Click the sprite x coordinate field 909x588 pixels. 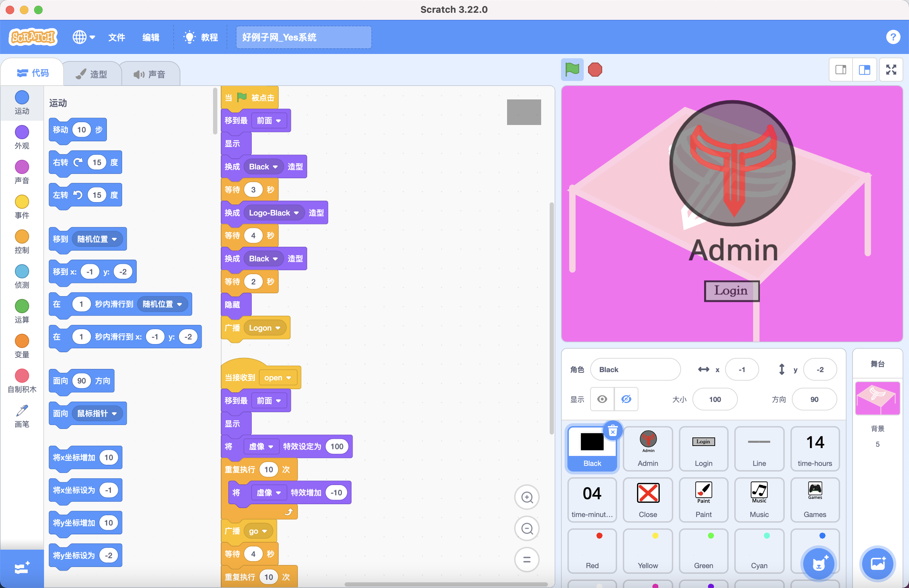click(x=742, y=370)
